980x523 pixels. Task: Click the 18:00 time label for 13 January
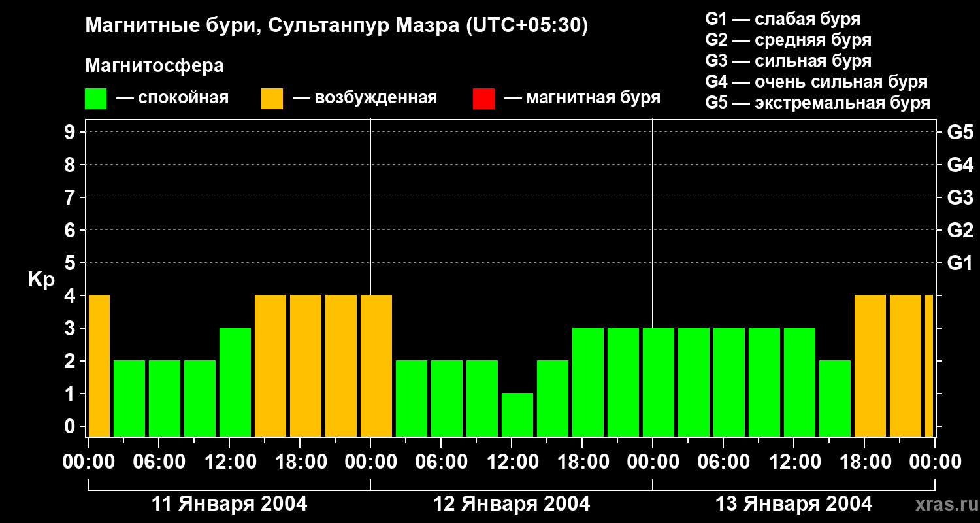864,462
